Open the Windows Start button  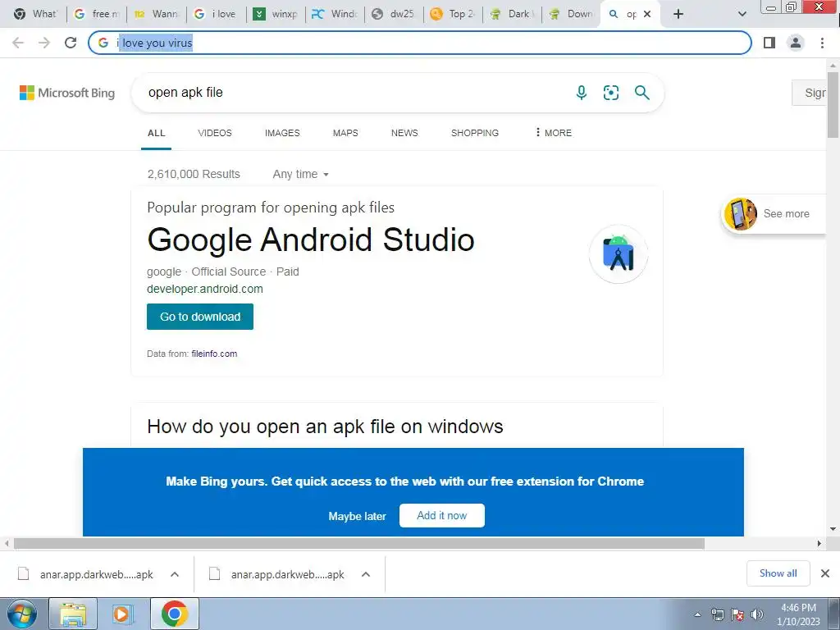point(22,614)
